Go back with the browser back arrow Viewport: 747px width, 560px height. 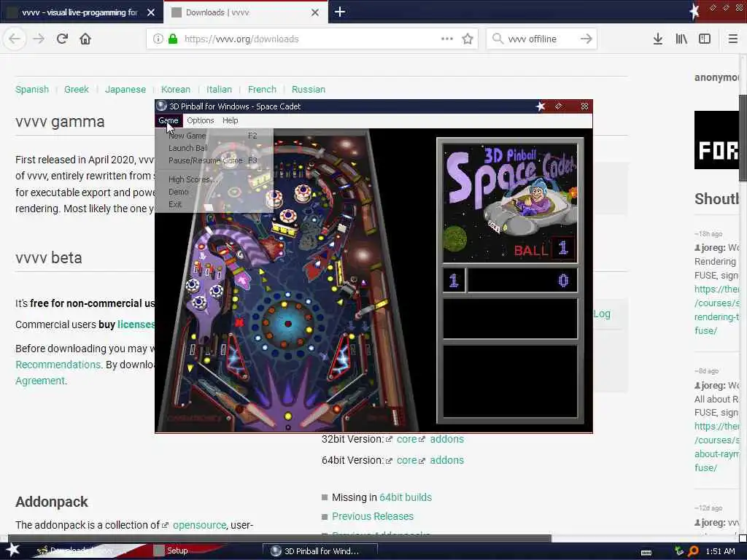coord(15,39)
